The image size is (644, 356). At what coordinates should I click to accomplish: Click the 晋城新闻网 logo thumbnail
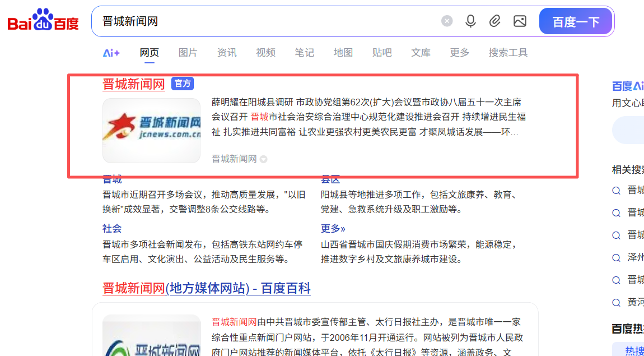[x=151, y=131]
